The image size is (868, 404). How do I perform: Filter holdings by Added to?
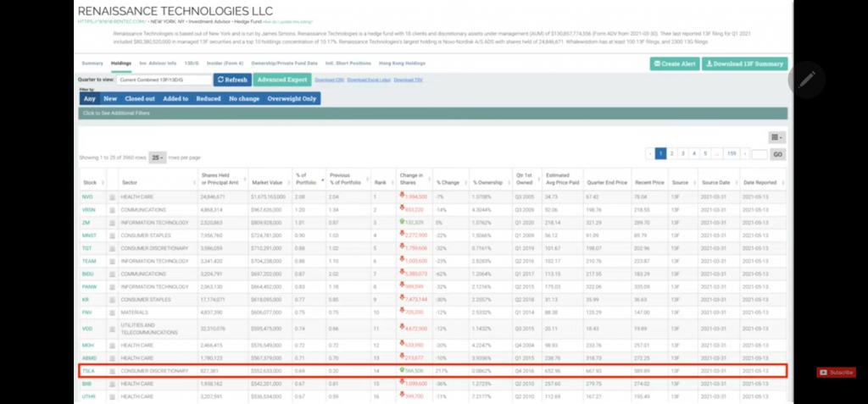point(175,98)
